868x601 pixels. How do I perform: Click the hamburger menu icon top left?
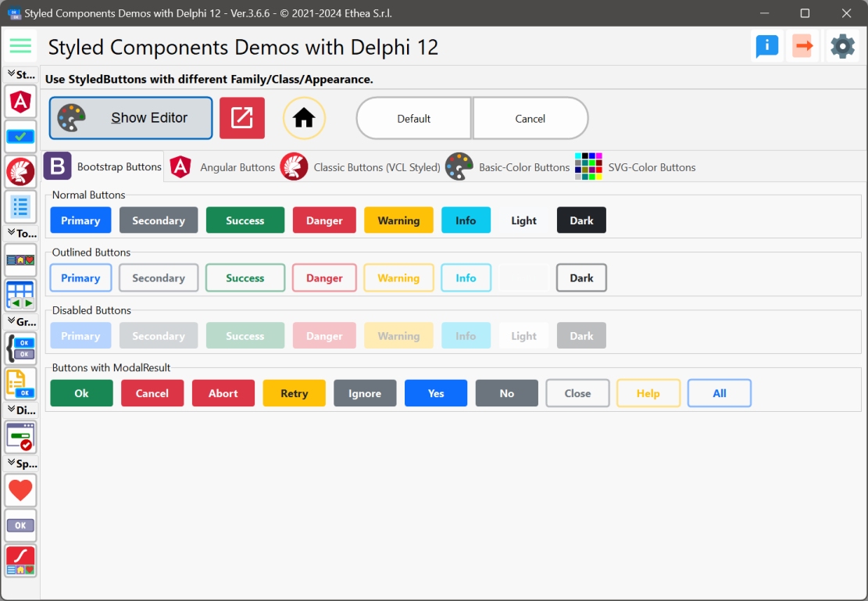click(x=20, y=45)
